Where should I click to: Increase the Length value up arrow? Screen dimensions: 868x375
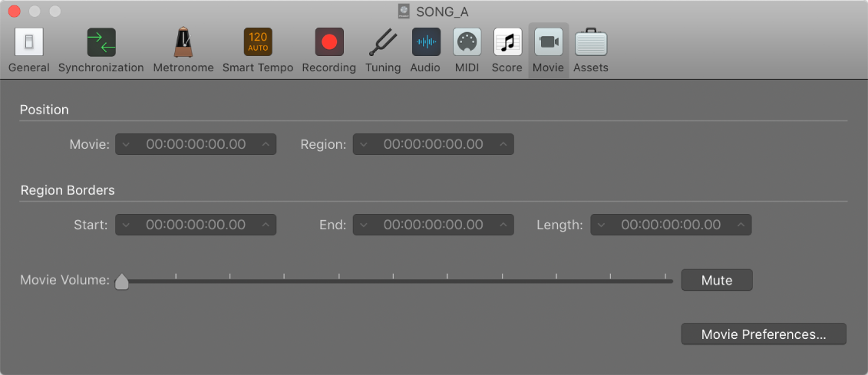pos(741,225)
